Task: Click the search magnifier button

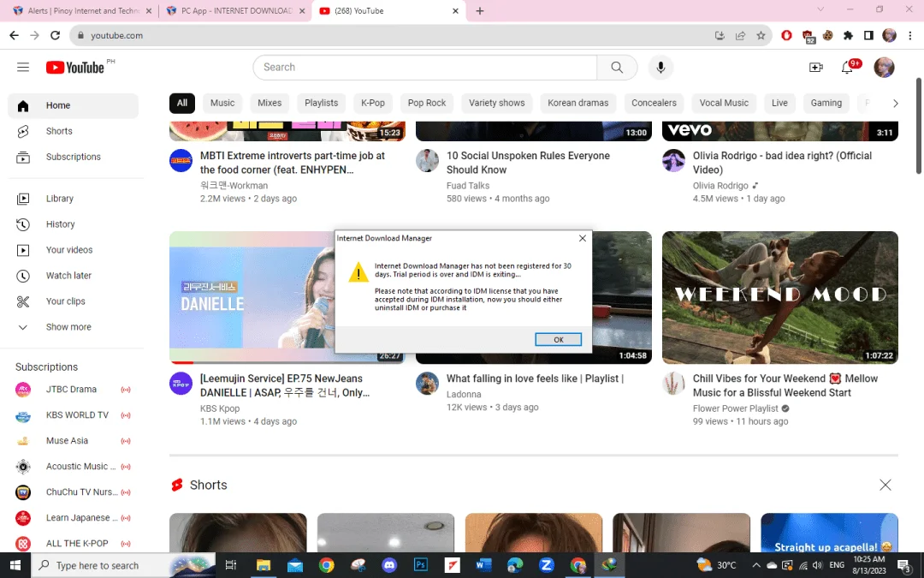Action: point(617,68)
